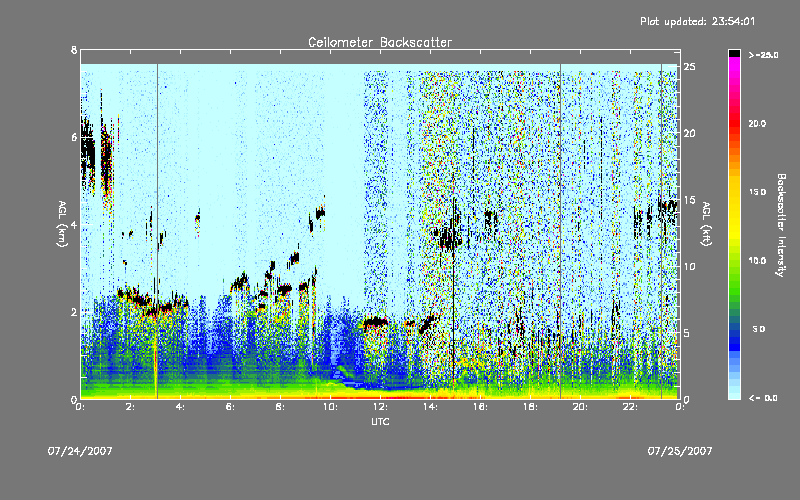Screen dimensions: 800x500
Task: Click the '6:' hour tick label
Action: coord(231,407)
